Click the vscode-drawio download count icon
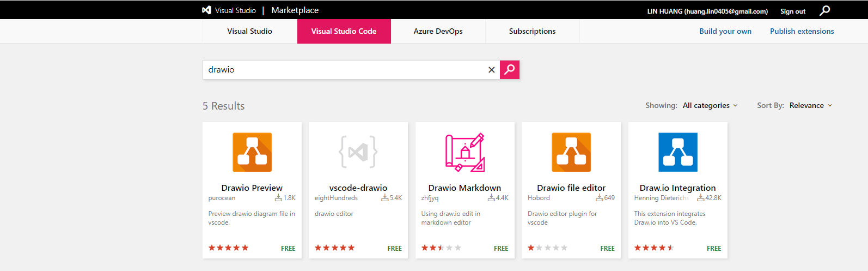868x271 pixels. (385, 198)
